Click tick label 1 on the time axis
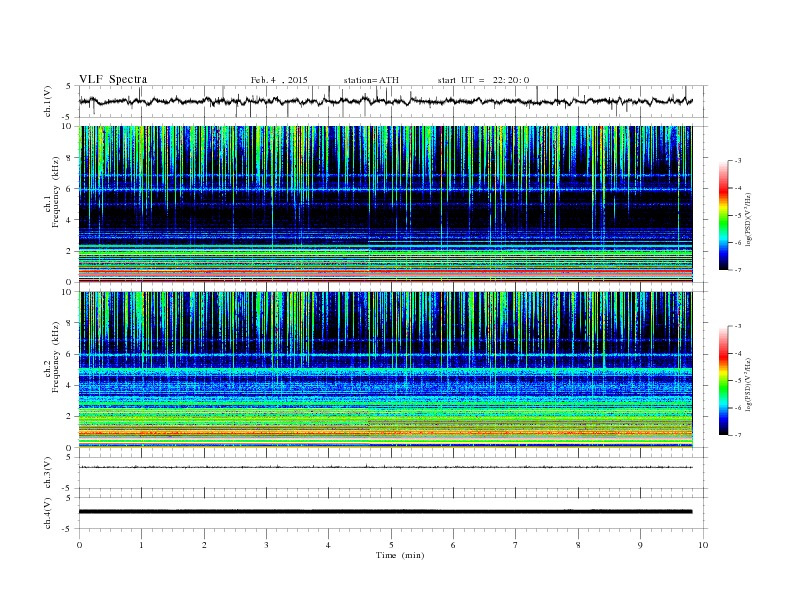 (x=142, y=545)
